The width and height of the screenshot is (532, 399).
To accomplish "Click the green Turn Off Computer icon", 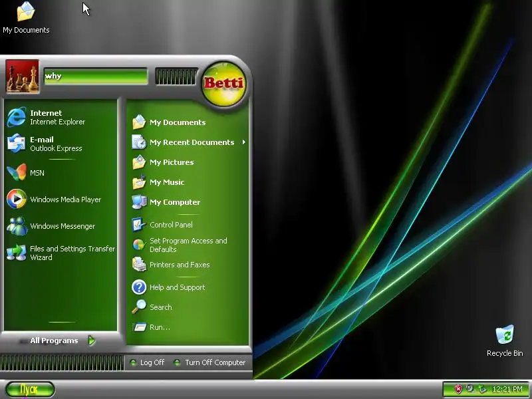I will pyautogui.click(x=177, y=362).
